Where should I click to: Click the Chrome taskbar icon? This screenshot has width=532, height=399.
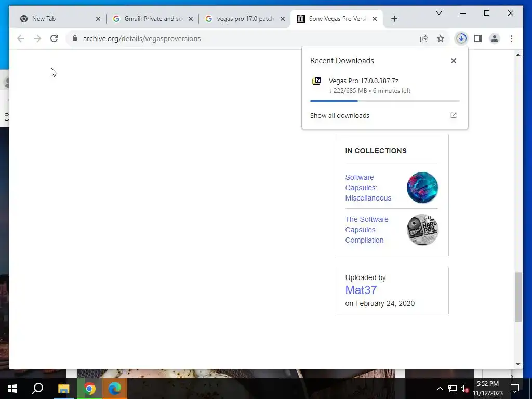tap(89, 389)
